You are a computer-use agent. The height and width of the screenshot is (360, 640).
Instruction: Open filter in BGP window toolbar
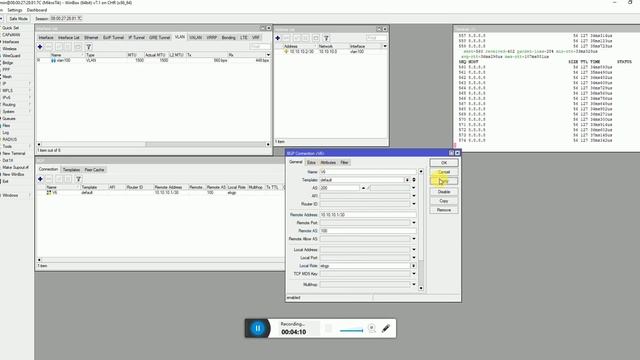tap(78, 179)
